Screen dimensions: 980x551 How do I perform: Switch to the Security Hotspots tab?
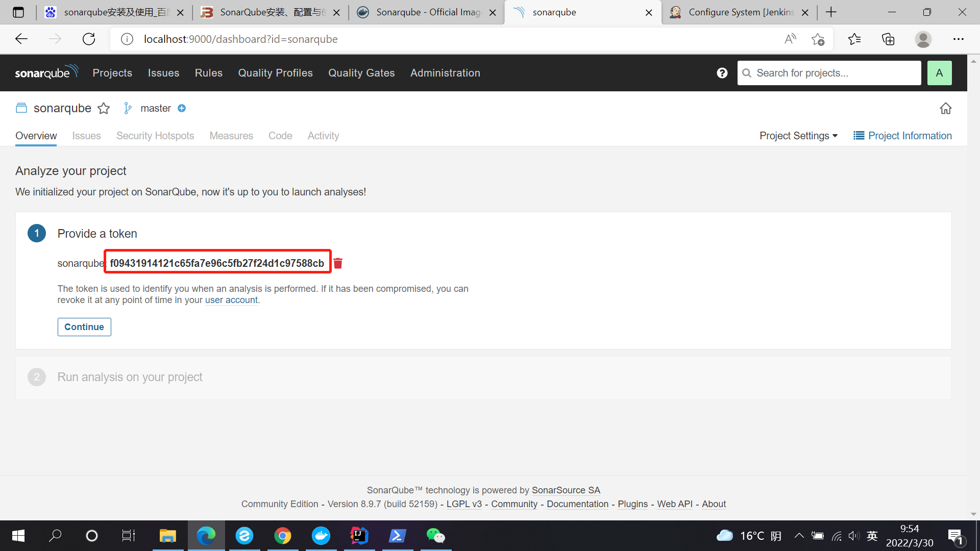pyautogui.click(x=155, y=136)
